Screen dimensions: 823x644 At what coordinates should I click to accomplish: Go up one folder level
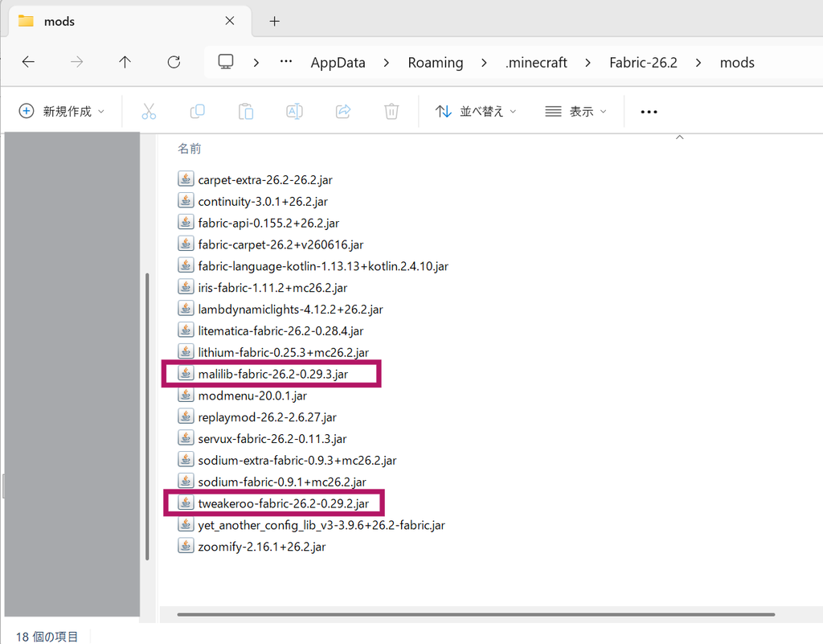coord(125,62)
